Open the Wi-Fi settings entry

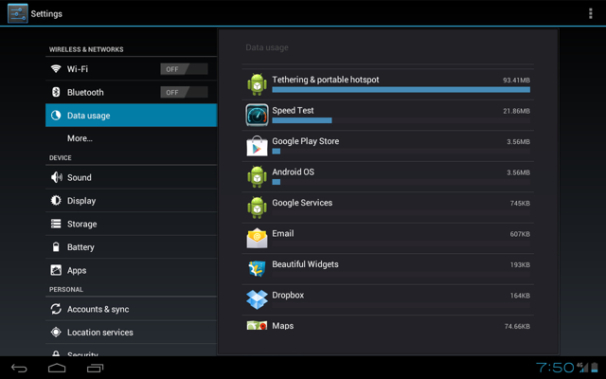131,69
